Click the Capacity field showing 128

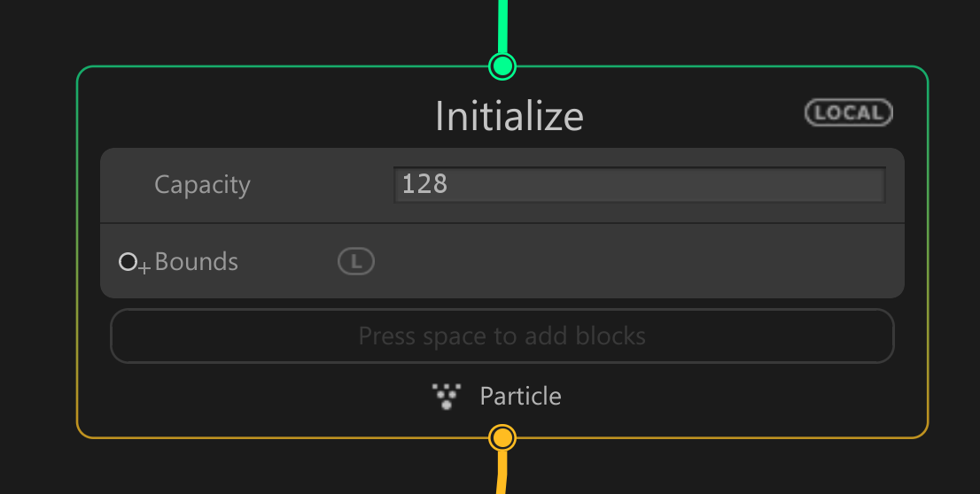coord(640,184)
